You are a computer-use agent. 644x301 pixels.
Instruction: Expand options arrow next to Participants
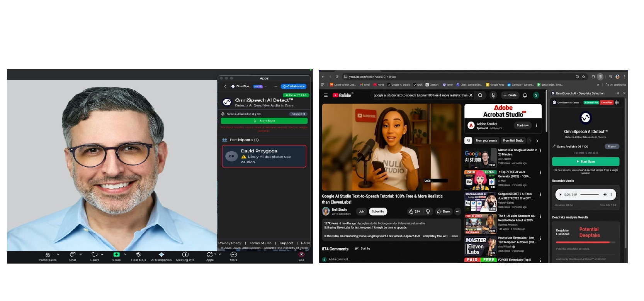pos(58,254)
